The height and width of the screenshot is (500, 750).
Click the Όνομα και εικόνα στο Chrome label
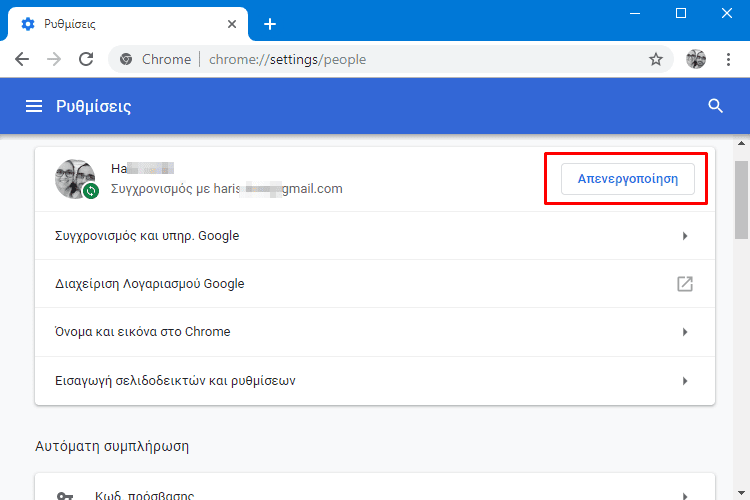143,332
